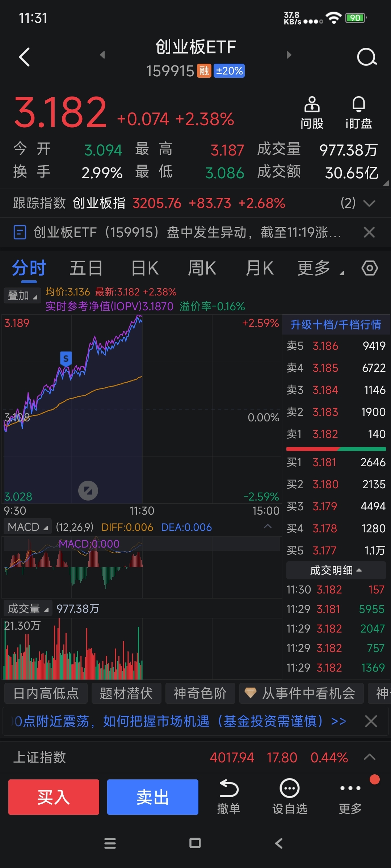391x868 pixels.
Task: Collapse the MACD panel with up chevron
Action: point(268,526)
